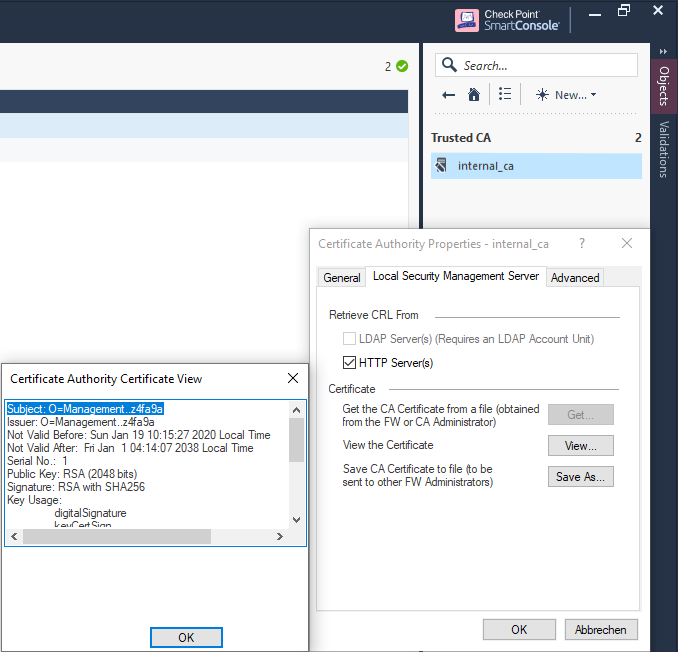Image resolution: width=678 pixels, height=652 pixels.
Task: Click the View... certificate button
Action: (580, 446)
